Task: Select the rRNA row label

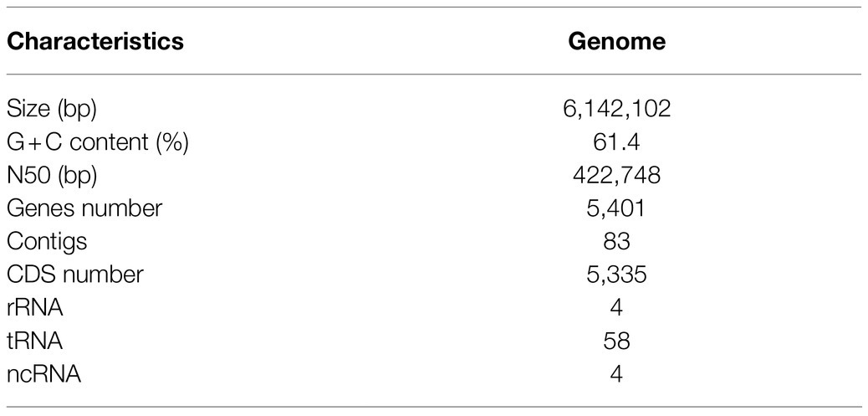Action: [35, 308]
